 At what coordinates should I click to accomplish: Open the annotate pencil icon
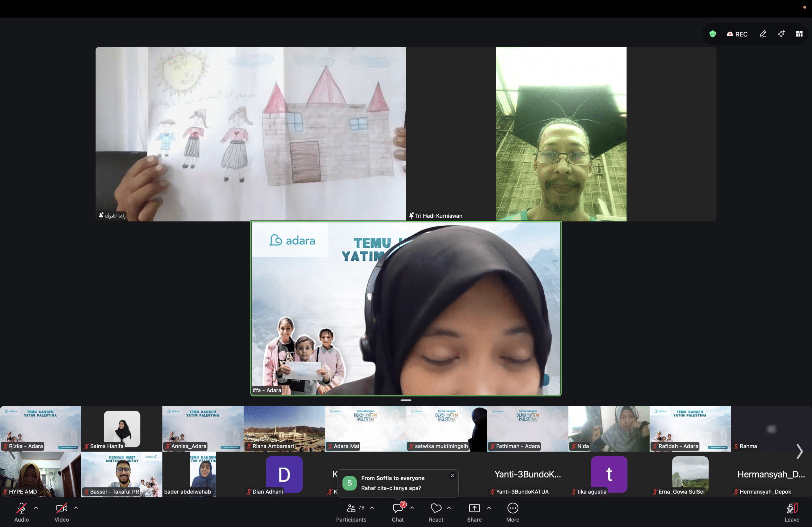coord(763,34)
